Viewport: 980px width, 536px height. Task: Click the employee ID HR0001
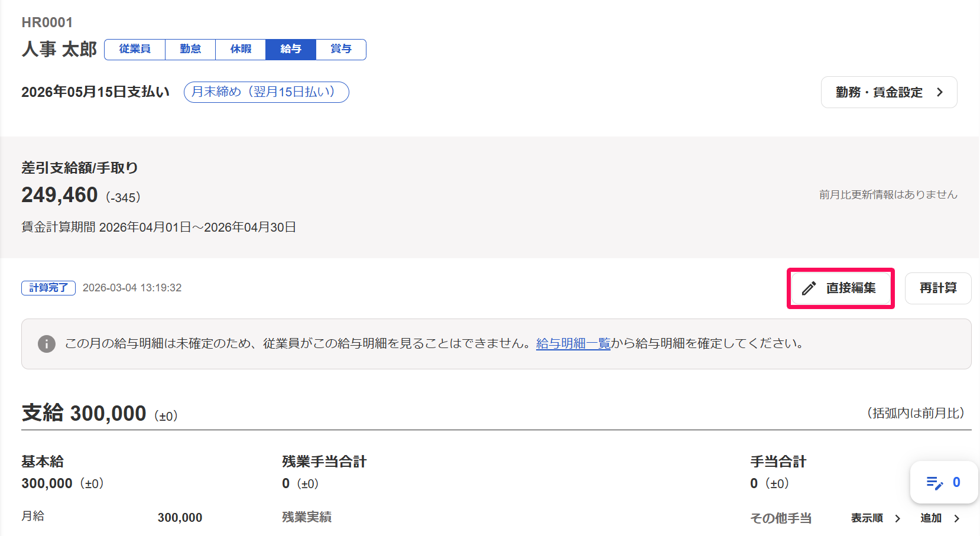pyautogui.click(x=47, y=22)
